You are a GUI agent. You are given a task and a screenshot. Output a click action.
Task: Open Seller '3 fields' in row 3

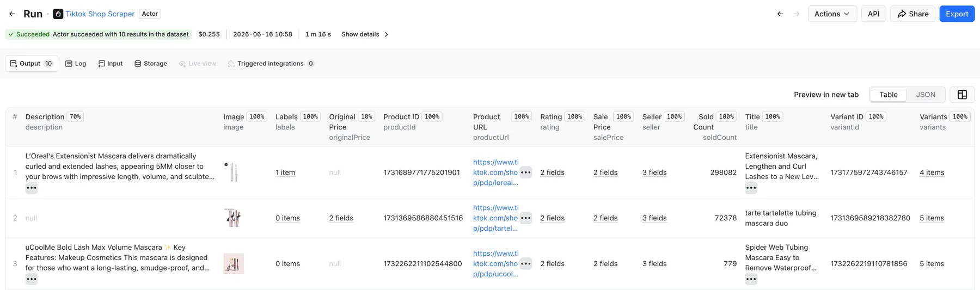[x=654, y=264]
